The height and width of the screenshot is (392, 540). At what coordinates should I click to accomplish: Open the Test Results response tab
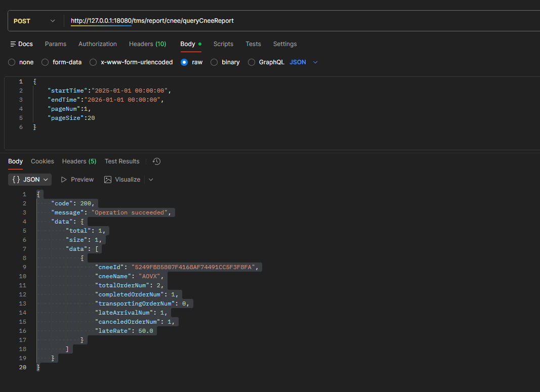pos(122,161)
